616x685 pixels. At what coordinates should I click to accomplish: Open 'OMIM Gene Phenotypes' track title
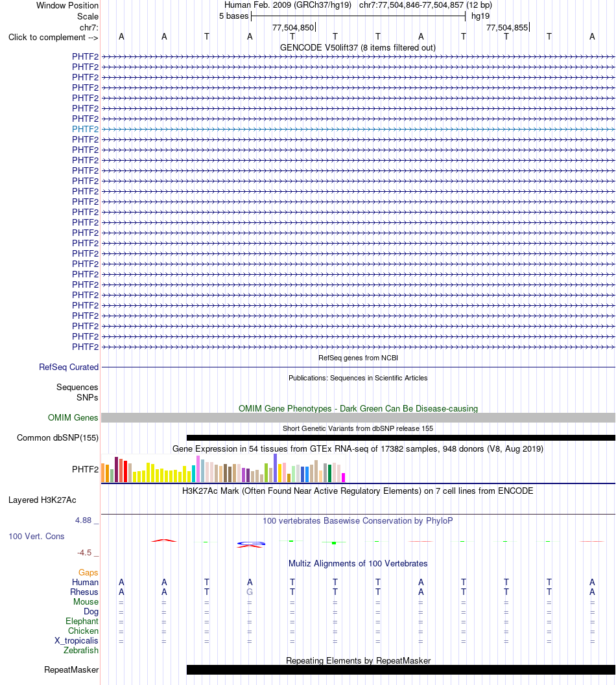click(358, 408)
